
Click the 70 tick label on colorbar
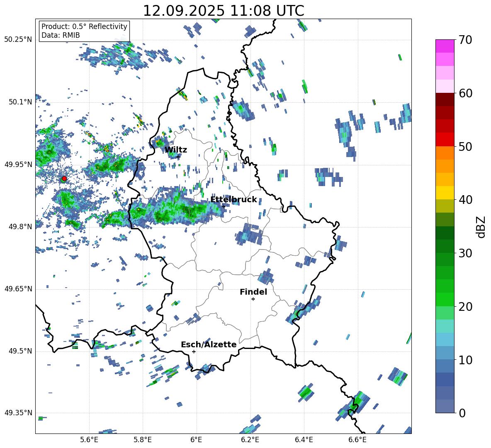[x=465, y=40]
